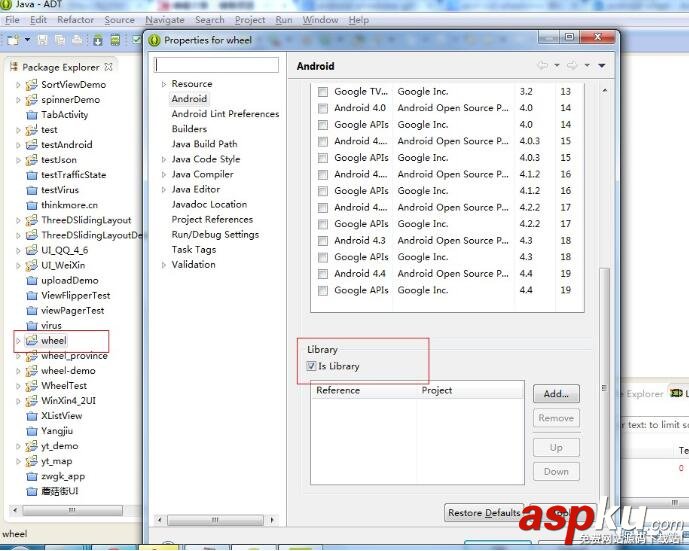Click the dialog's back navigation arrow
This screenshot has width=689, height=551.
point(543,66)
